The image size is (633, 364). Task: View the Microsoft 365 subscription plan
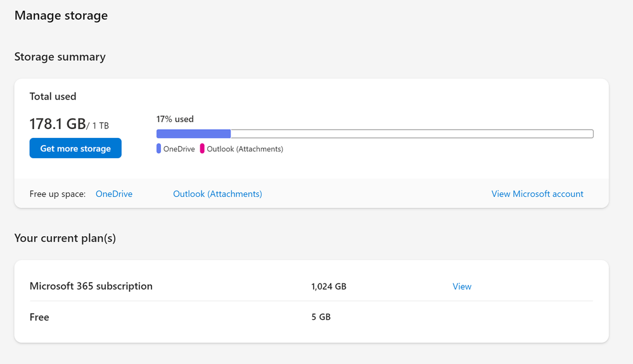(462, 286)
